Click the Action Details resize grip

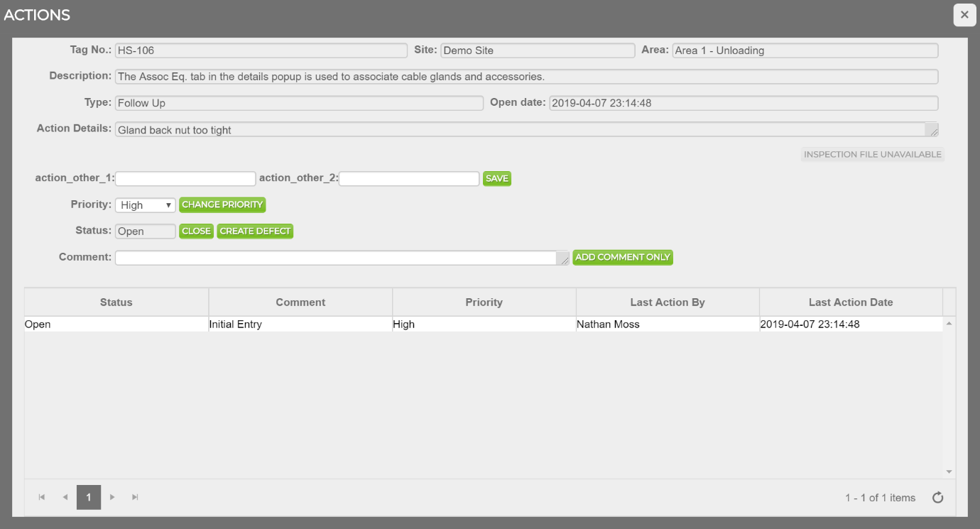tap(934, 133)
